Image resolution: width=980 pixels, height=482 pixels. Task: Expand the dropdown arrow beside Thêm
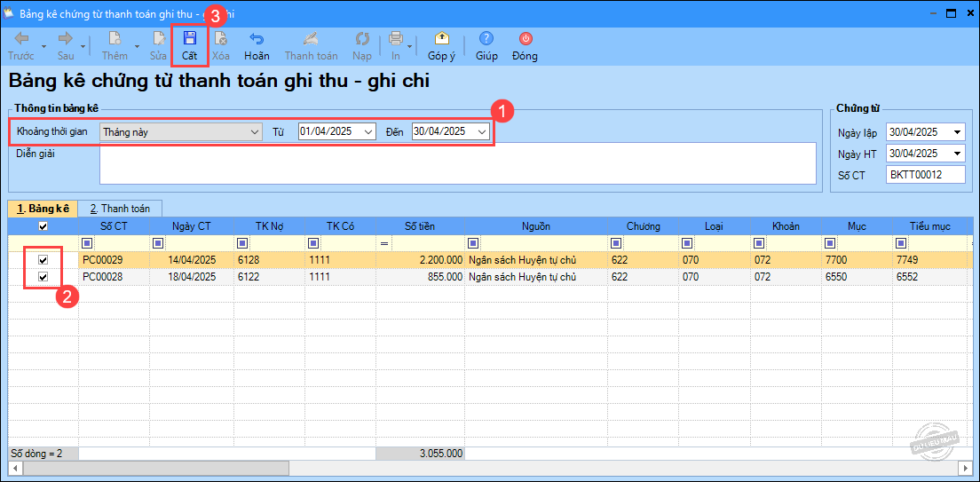pyautogui.click(x=135, y=45)
